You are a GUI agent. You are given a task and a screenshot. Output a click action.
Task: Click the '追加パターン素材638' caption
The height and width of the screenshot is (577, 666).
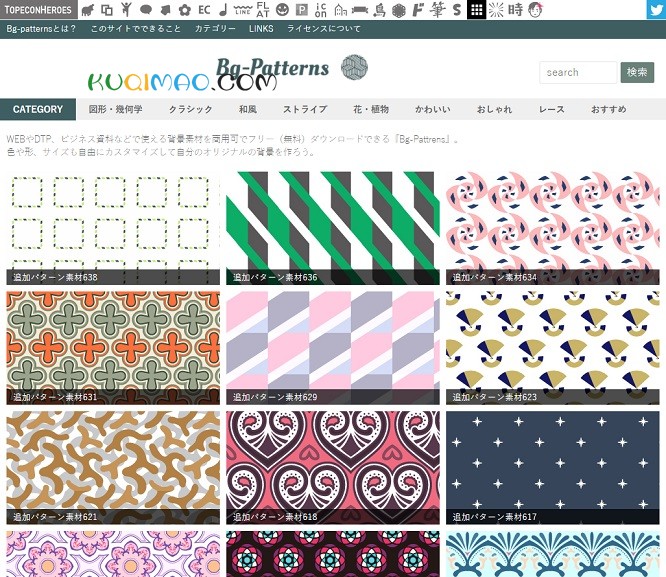pyautogui.click(x=55, y=277)
